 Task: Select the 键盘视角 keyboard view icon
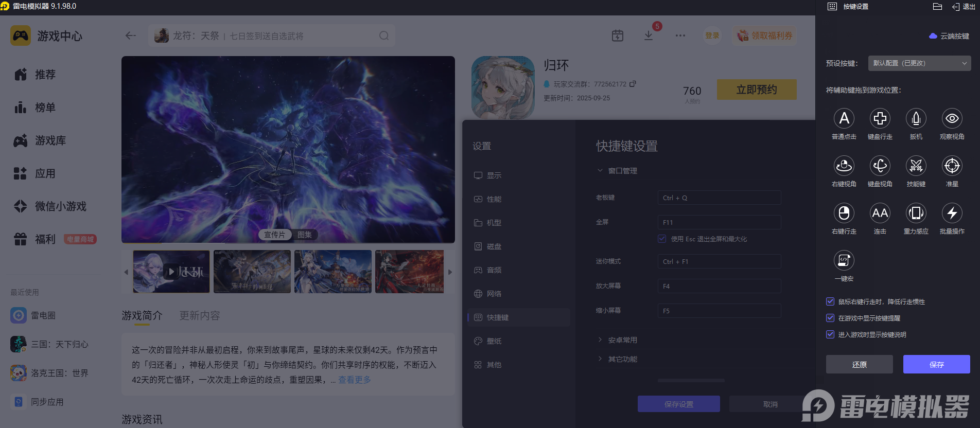tap(880, 166)
